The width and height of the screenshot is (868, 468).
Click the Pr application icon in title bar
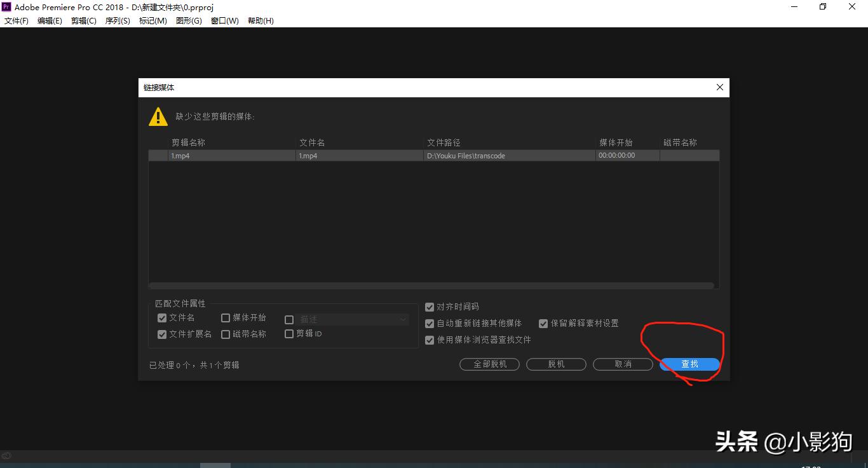7,7
